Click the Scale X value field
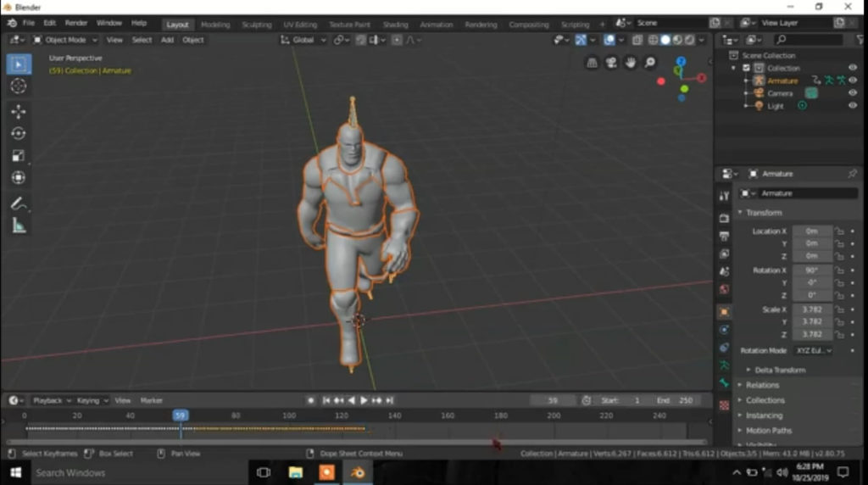Screen dimensions: 868x485 pyautogui.click(x=812, y=309)
